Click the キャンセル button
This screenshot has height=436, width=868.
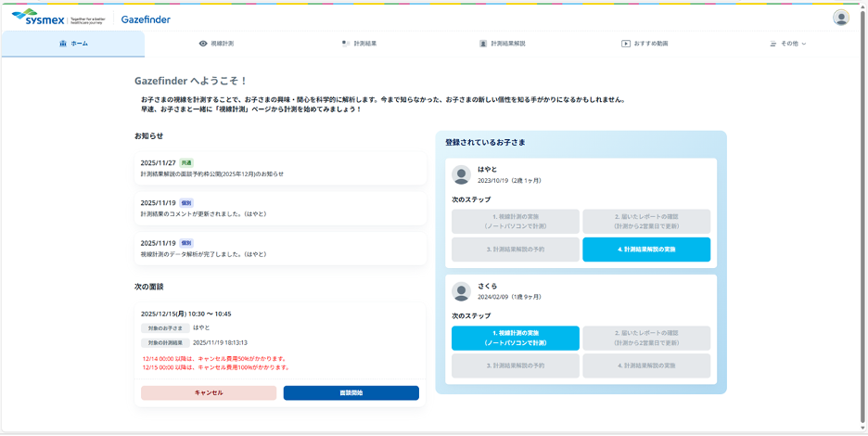coord(209,392)
